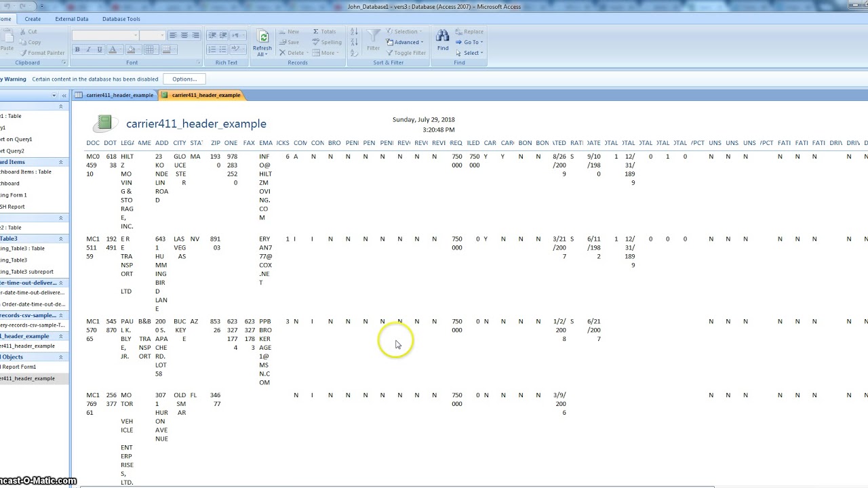Click the Filter funnel icon
This screenshot has height=488, width=868.
(374, 37)
